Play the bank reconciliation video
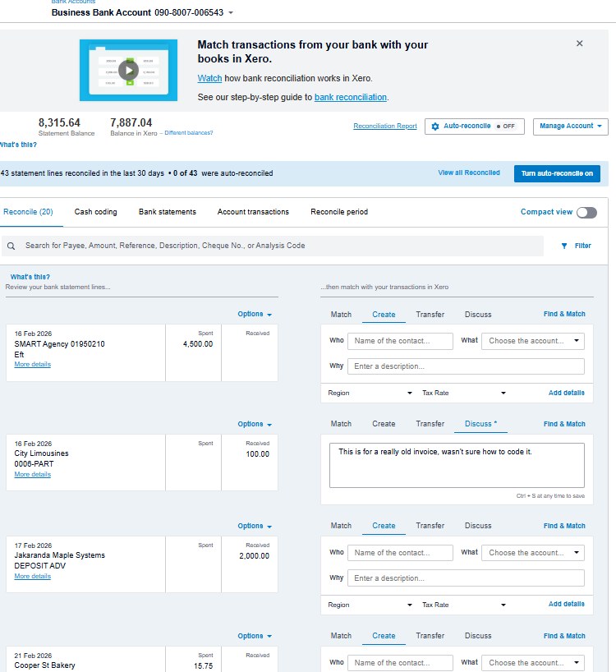The width and height of the screenshot is (616, 672). click(127, 70)
